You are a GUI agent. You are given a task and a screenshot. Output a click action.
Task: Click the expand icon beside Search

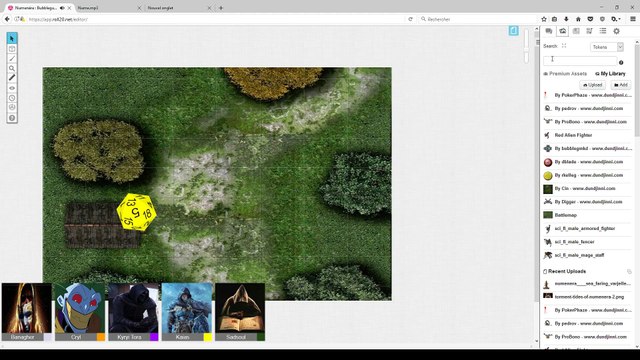coord(564,46)
